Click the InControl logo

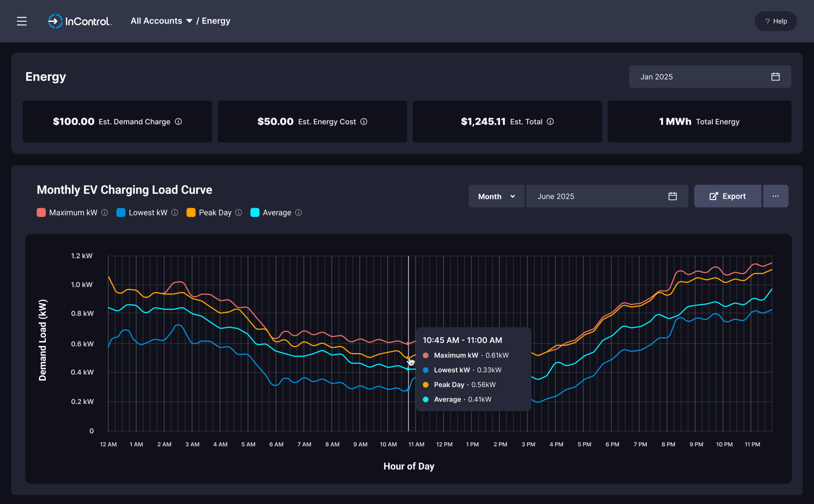pyautogui.click(x=80, y=21)
